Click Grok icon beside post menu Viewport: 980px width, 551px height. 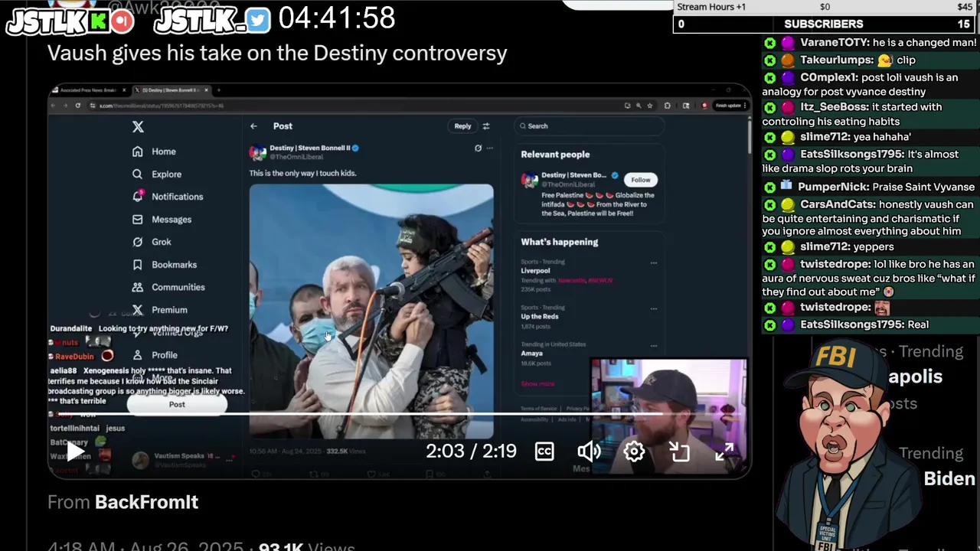(x=478, y=148)
